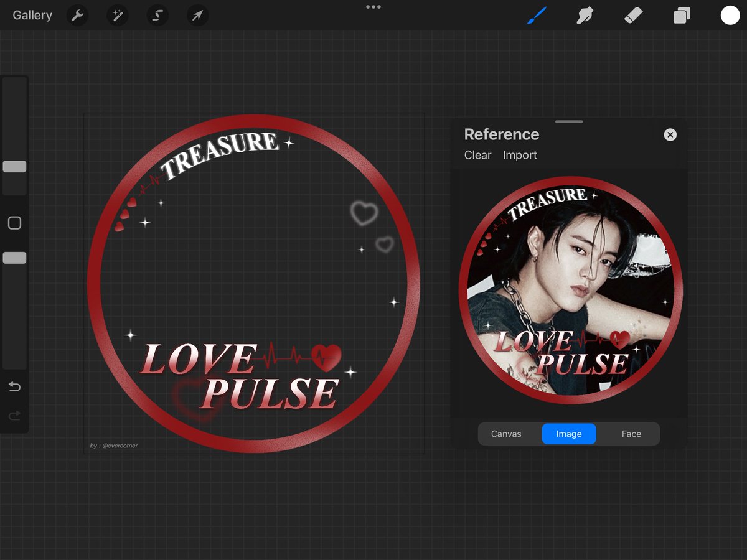Undo the last action
Viewport: 747px width, 560px height.
14,387
